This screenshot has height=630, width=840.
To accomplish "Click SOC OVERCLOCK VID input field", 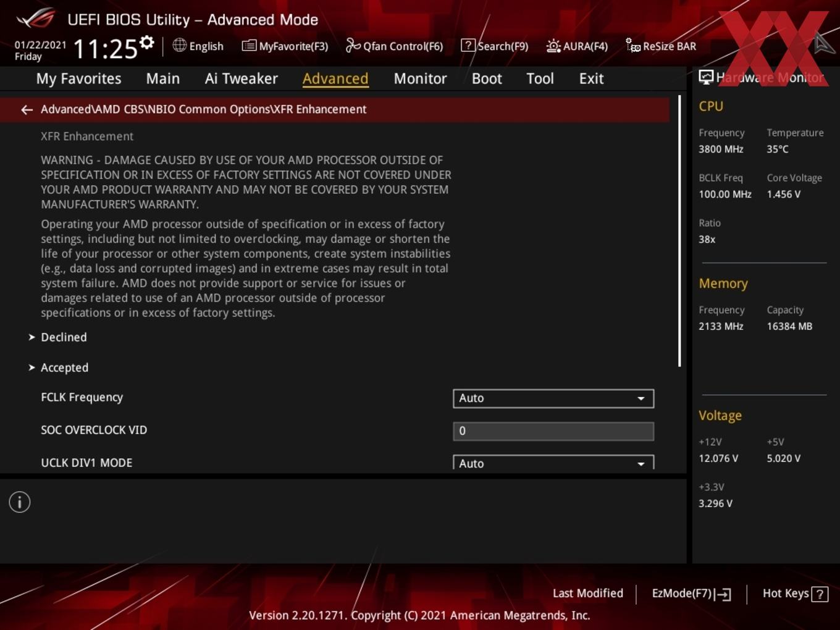I will 553,431.
